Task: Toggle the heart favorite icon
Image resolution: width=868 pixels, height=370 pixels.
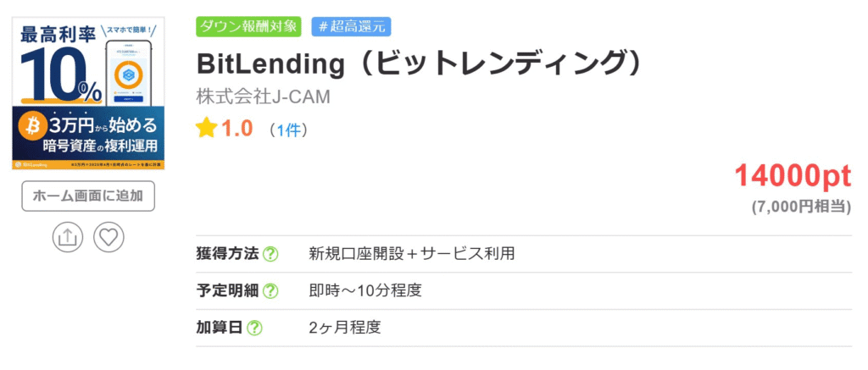Action: [x=108, y=236]
